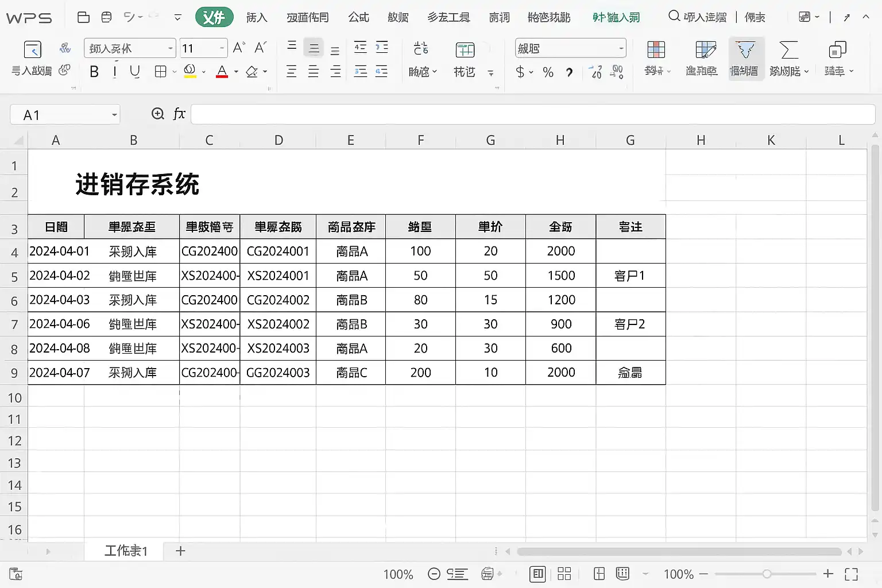Click the percent style icon

tap(548, 72)
